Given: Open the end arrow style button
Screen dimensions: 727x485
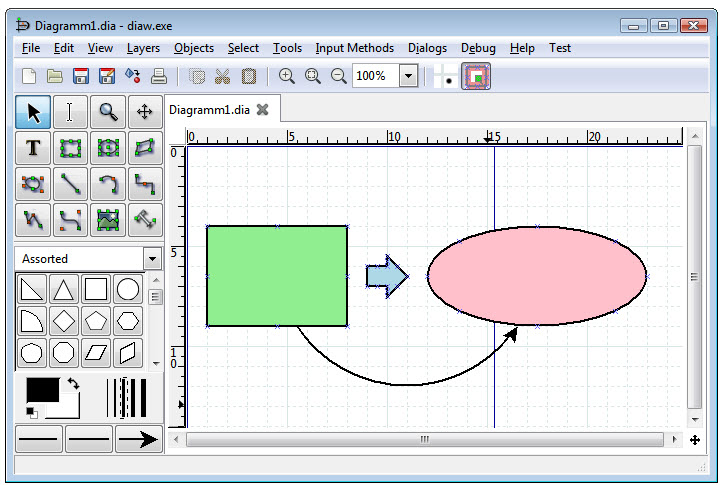Looking at the screenshot, I should (x=139, y=439).
